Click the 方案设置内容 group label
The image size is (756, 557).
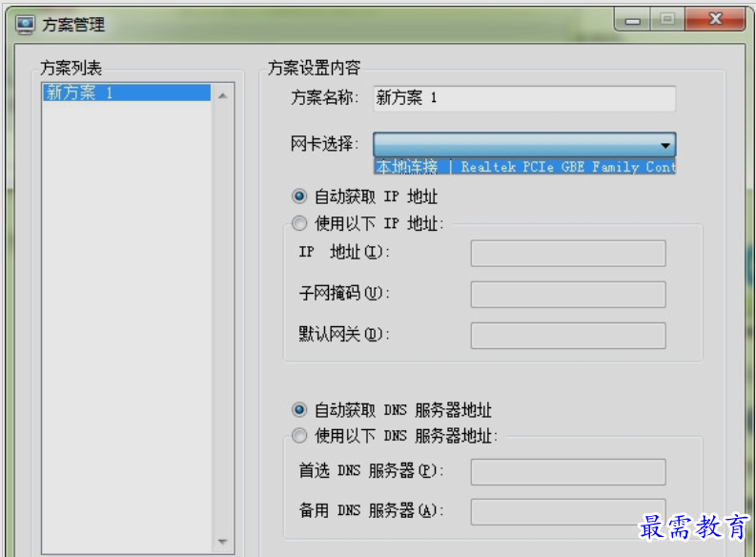[314, 68]
